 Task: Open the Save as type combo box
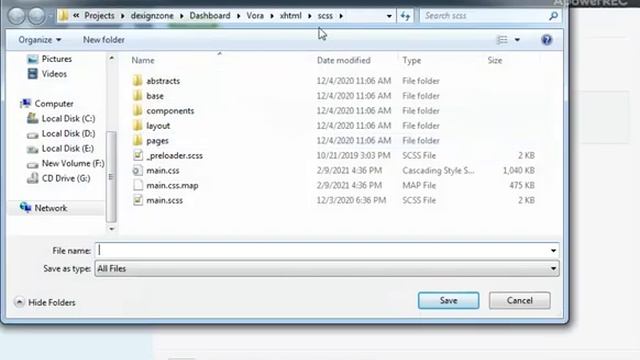tap(327, 269)
